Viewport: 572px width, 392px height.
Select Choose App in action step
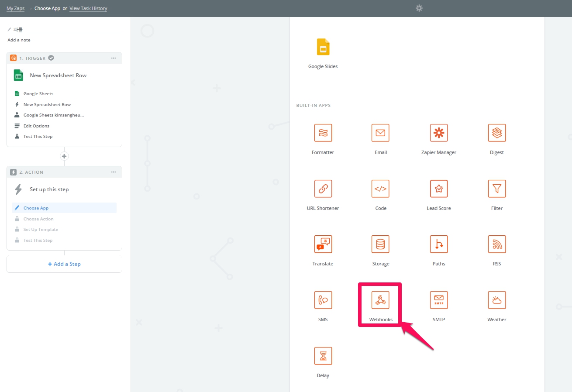(36, 208)
